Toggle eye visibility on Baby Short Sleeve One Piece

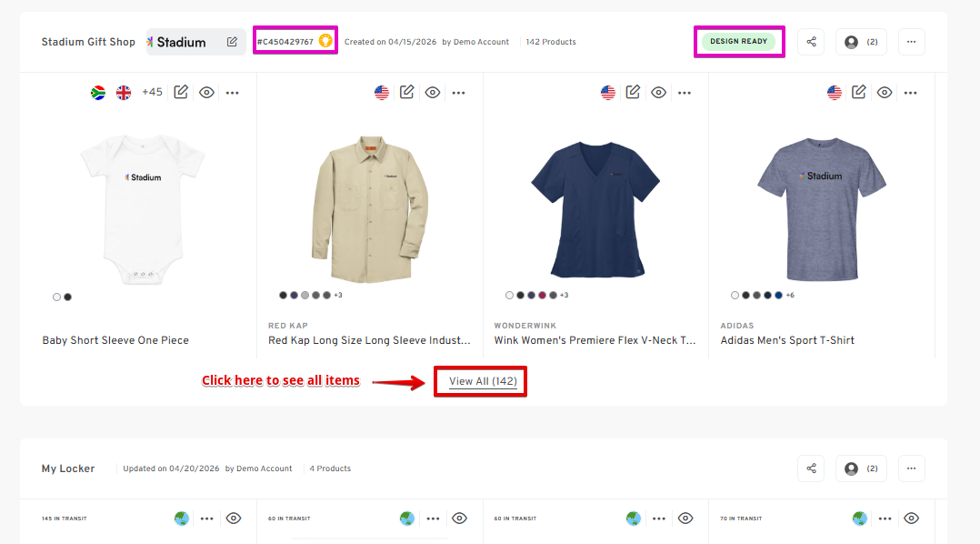coord(206,92)
